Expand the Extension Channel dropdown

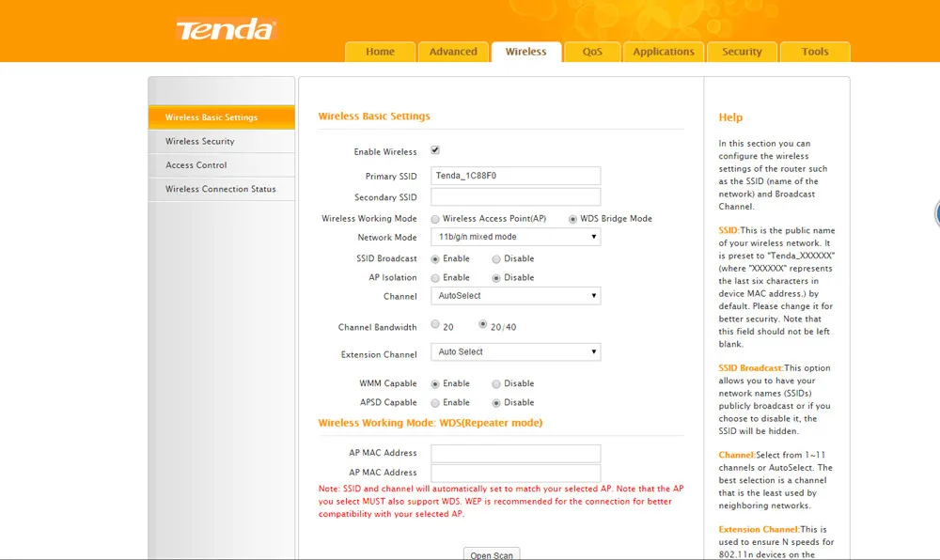coord(515,352)
